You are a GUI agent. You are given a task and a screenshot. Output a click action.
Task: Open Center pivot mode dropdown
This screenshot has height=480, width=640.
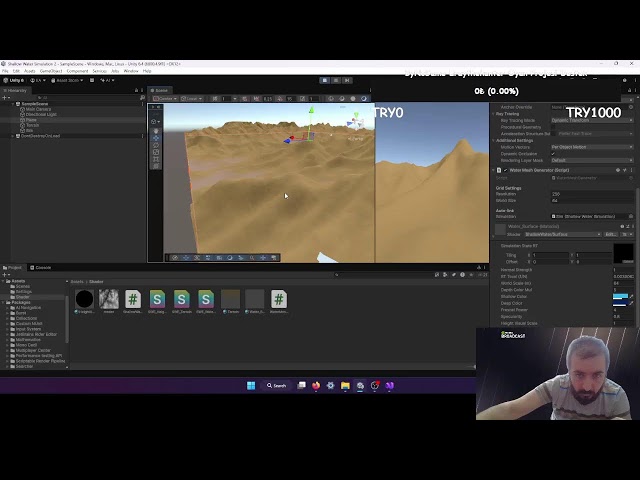click(x=165, y=98)
